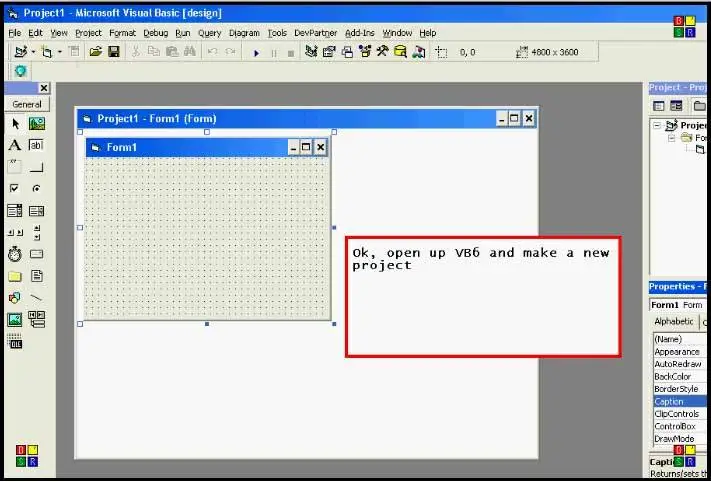Viewport: 711px width, 482px height.
Task: Select the DirListBox folder tool
Action: point(15,276)
